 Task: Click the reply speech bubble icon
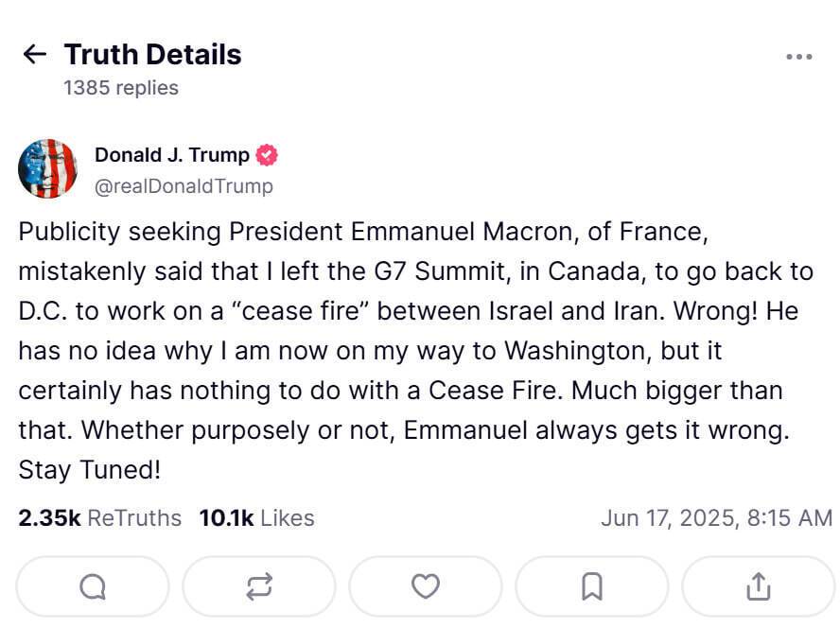[93, 587]
